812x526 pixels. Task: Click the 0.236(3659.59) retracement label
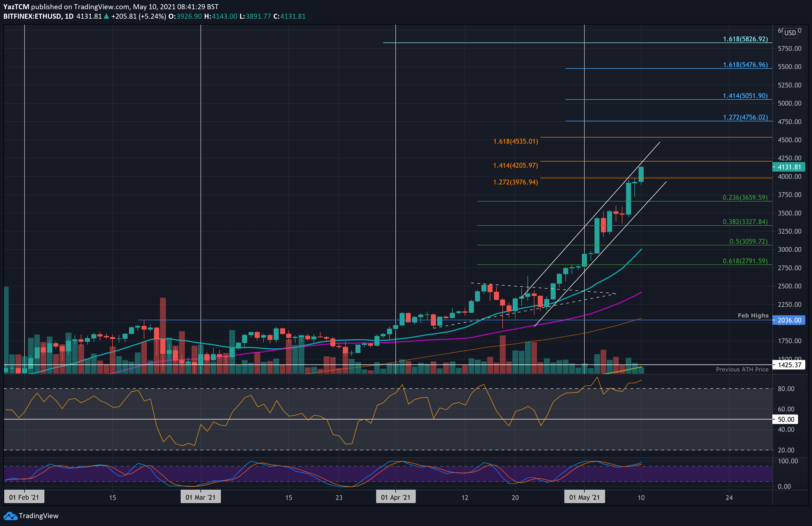(745, 197)
